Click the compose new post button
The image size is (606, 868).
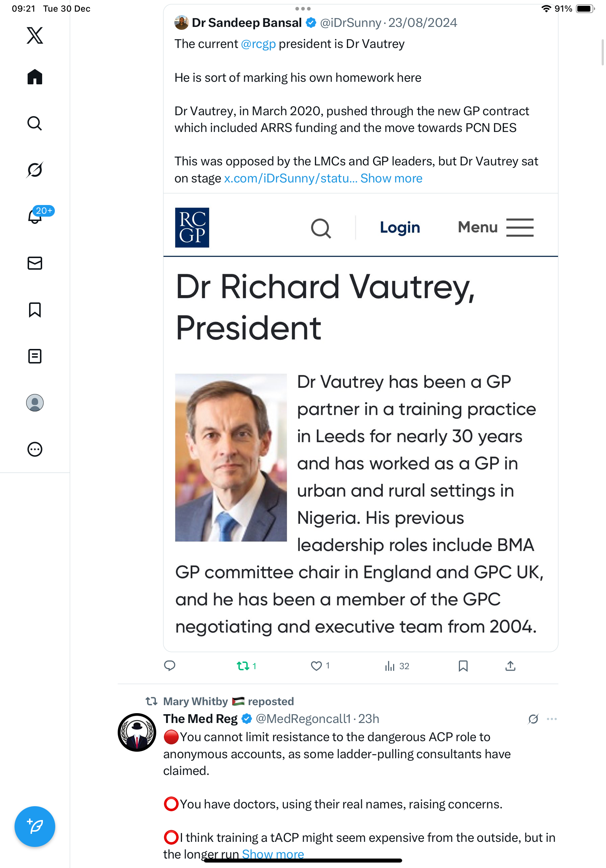[x=35, y=827]
